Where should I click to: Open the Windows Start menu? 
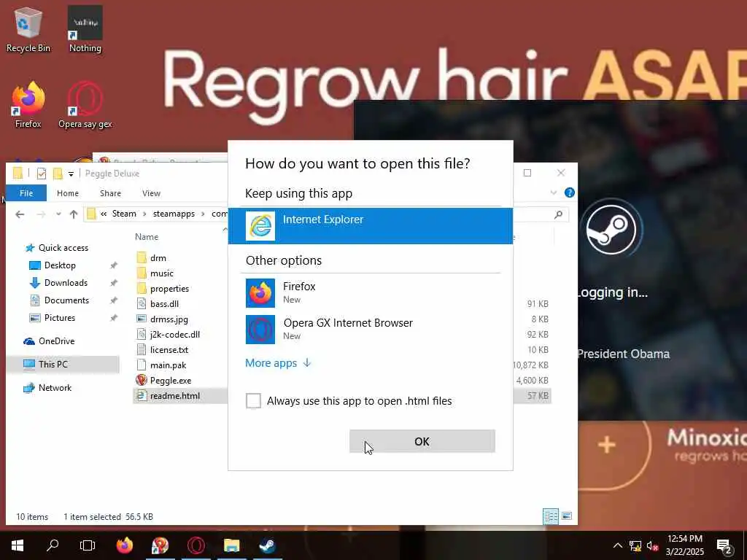(x=18, y=545)
